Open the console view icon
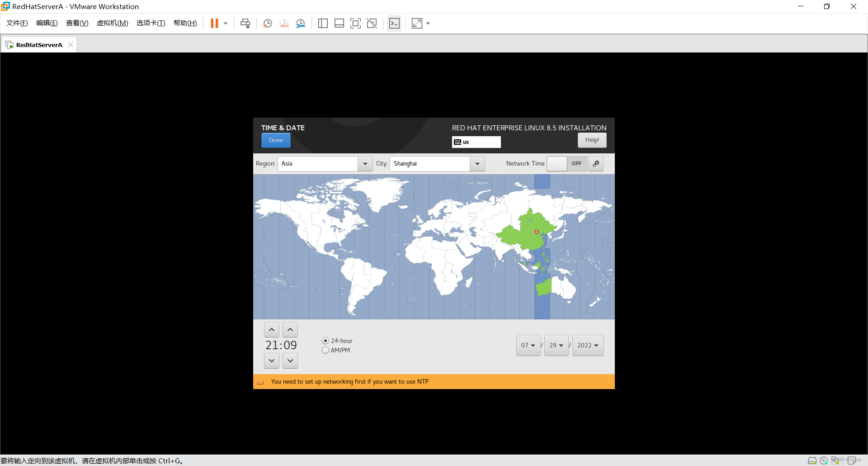This screenshot has height=466, width=868. (394, 24)
